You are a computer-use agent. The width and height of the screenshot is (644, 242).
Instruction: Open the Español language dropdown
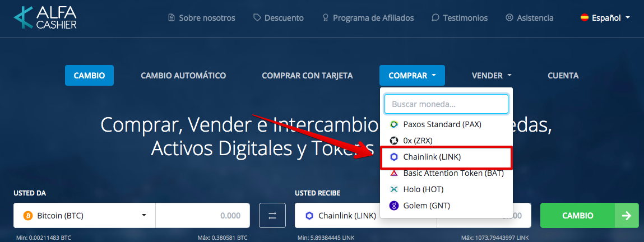tap(605, 17)
